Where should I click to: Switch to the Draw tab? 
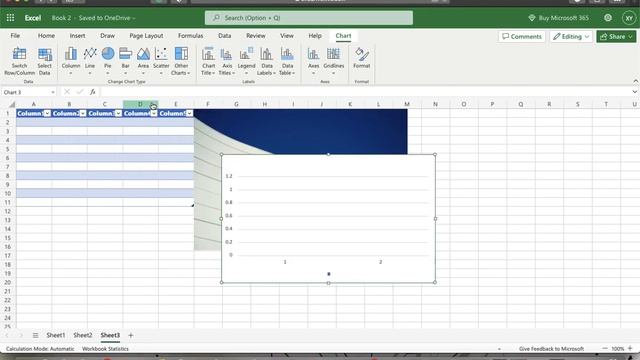107,36
